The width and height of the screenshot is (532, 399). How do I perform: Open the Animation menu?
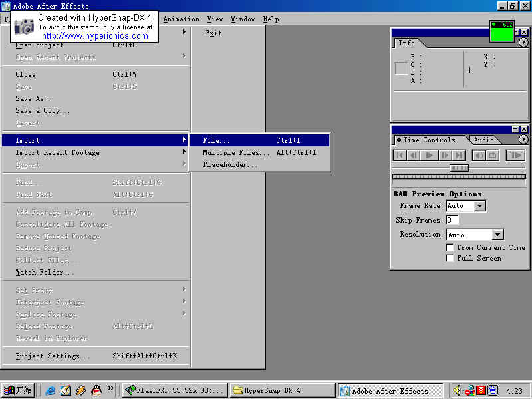point(182,19)
